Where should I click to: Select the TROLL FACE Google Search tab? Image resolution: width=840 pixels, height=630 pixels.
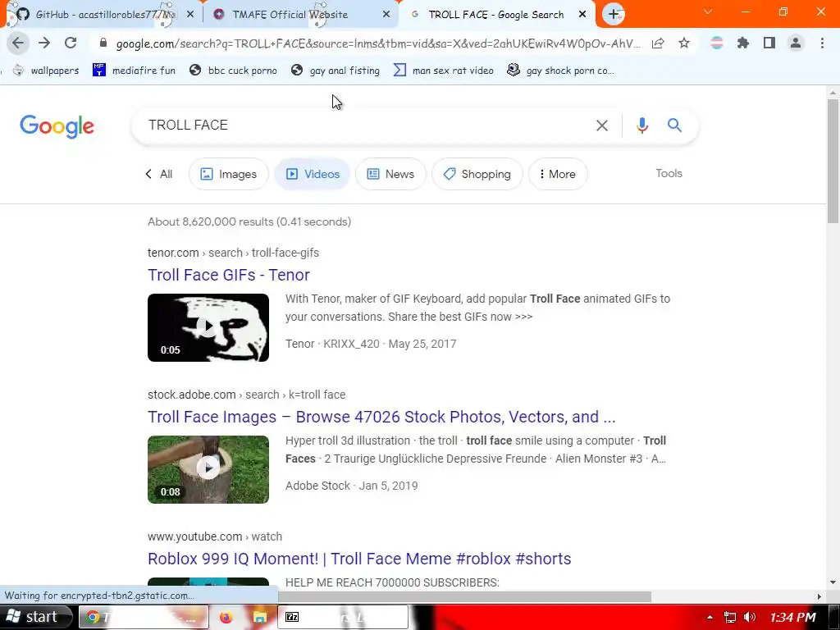click(496, 15)
